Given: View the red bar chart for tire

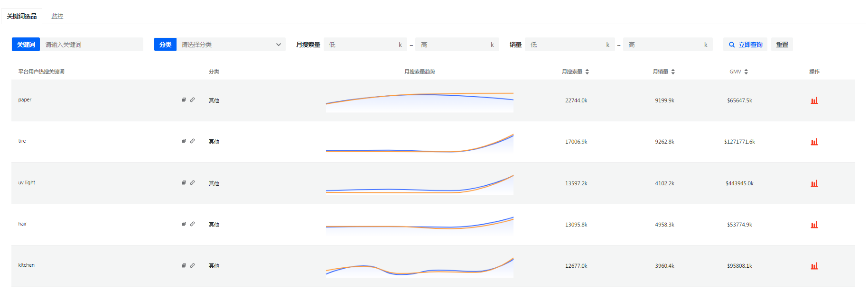Looking at the screenshot, I should click(x=814, y=142).
